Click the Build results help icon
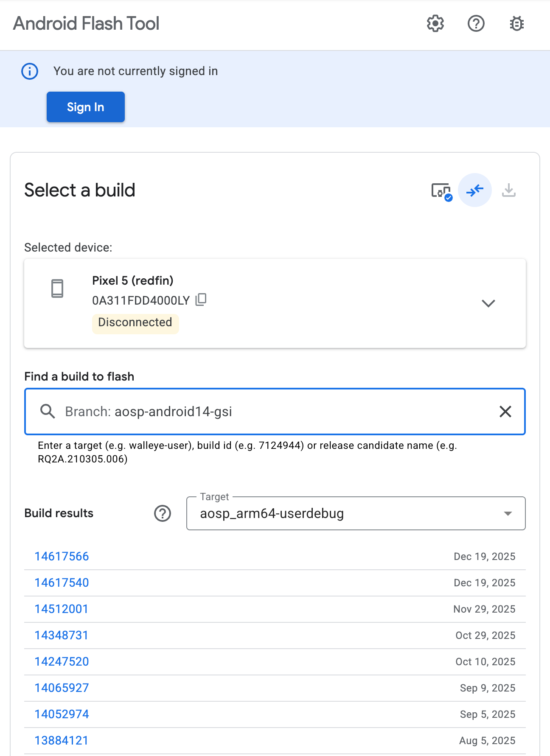Viewport: 550px width, 756px height. tap(162, 513)
